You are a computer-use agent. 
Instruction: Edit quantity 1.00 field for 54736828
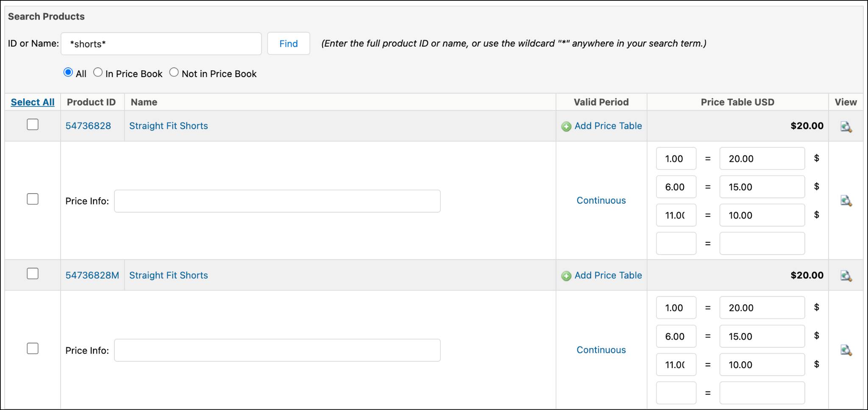pyautogui.click(x=676, y=158)
